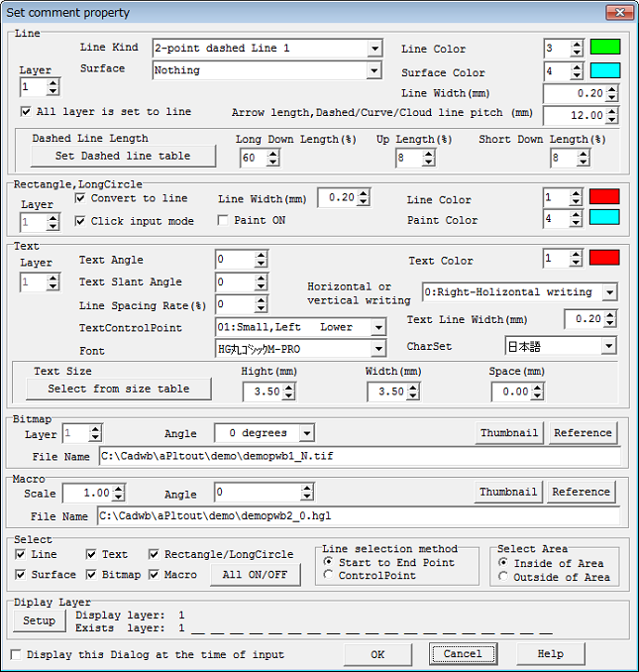Viewport: 639px width, 672px height.
Task: Click the cyan Surface Color swatch
Action: tap(605, 70)
